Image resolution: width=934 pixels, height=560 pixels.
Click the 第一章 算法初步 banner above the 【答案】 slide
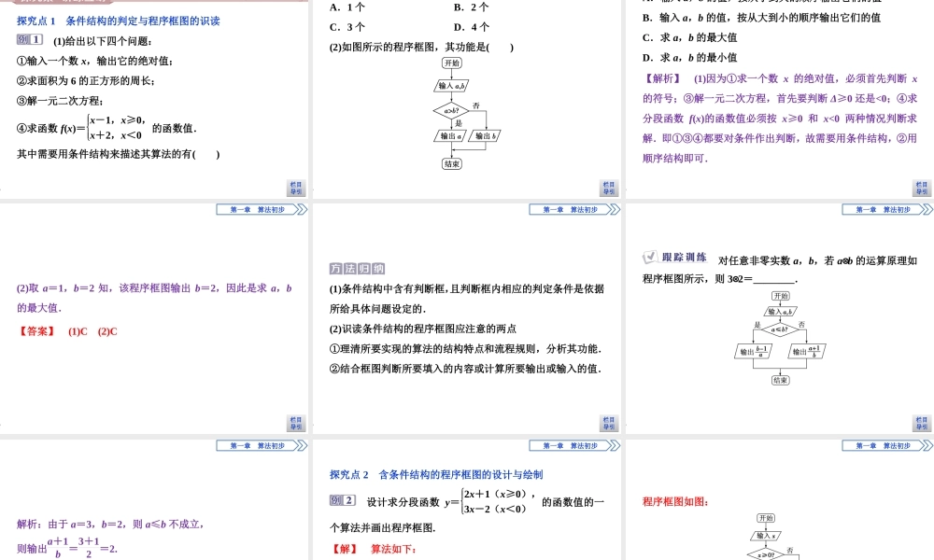tap(257, 209)
